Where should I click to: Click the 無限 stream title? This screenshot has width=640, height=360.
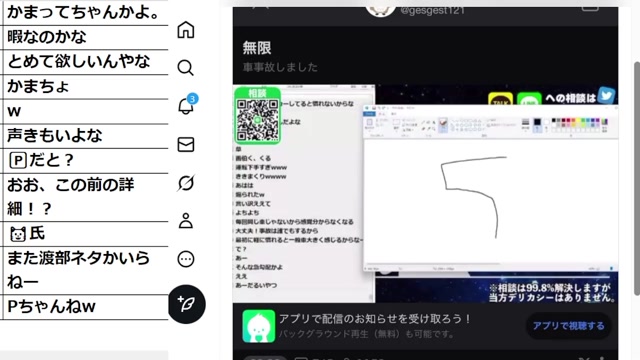(x=257, y=48)
